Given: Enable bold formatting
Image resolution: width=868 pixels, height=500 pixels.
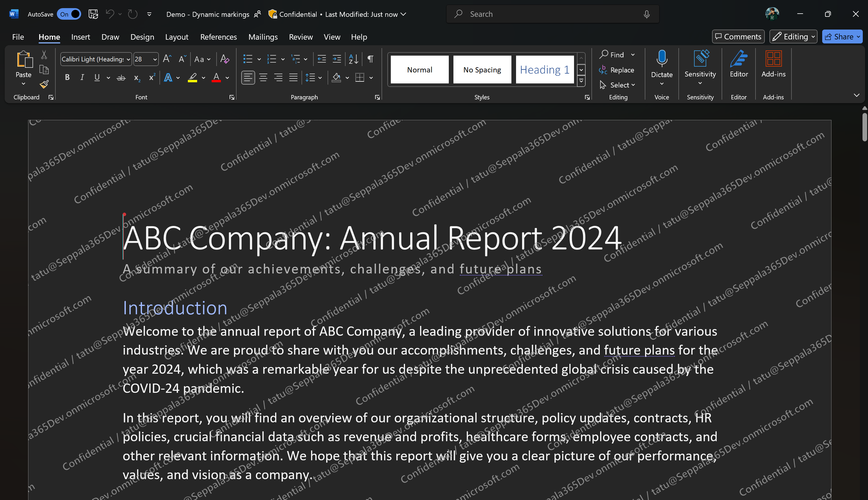Looking at the screenshot, I should click(67, 77).
